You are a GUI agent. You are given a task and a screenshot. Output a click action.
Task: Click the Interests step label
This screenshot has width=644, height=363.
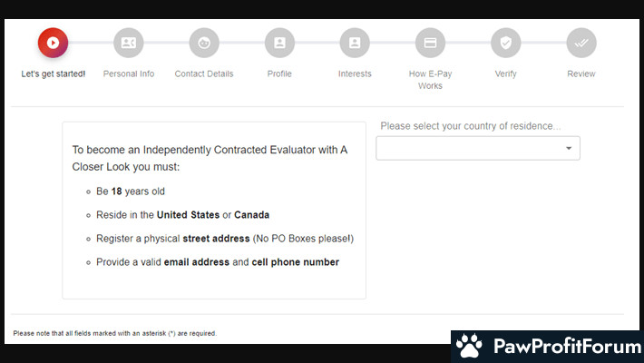pyautogui.click(x=355, y=74)
